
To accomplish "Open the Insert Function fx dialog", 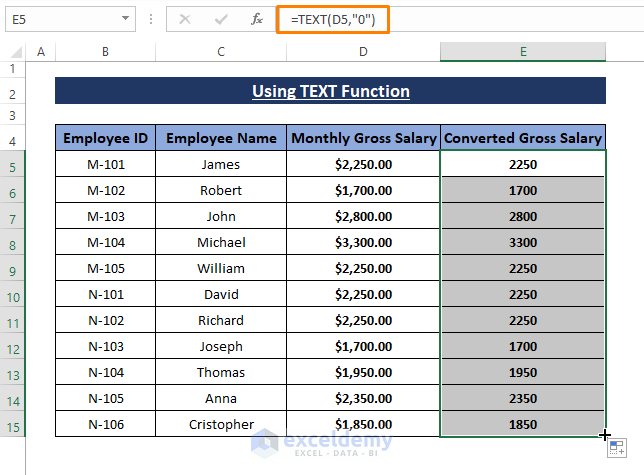I will (257, 19).
